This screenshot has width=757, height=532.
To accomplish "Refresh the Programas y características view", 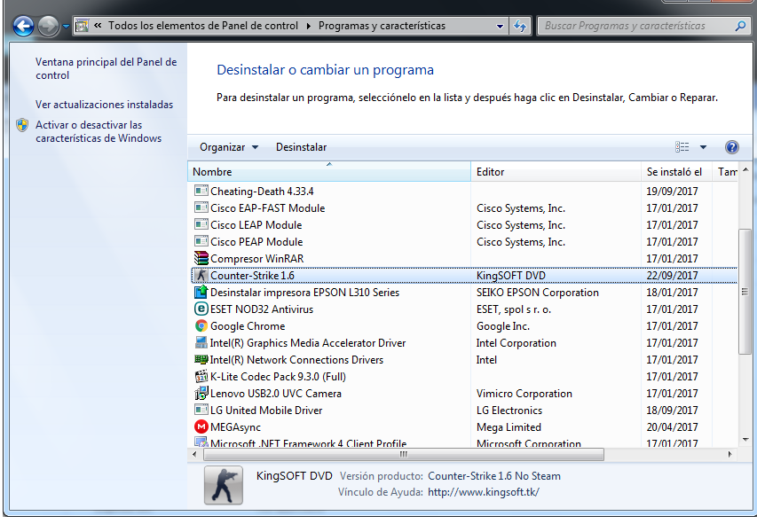I will 520,26.
